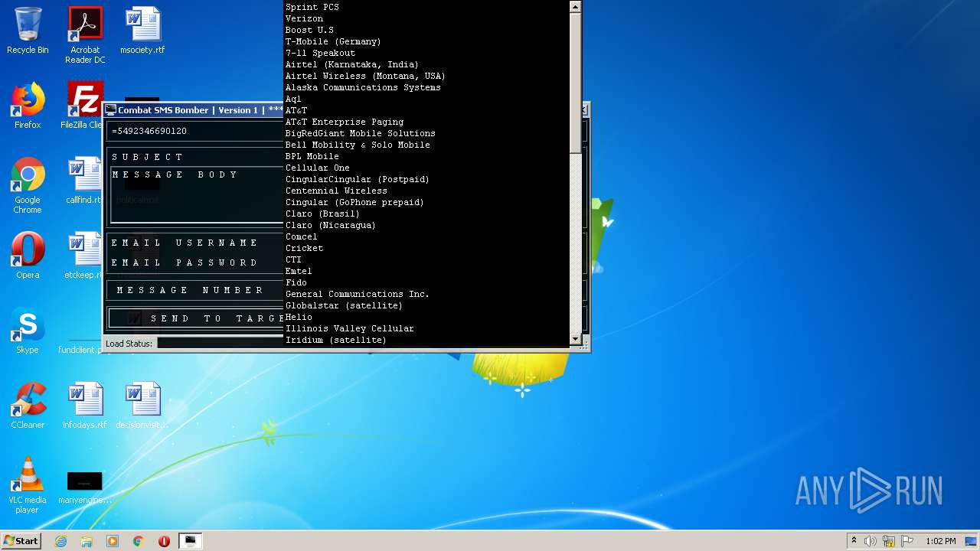This screenshot has width=980, height=551.
Task: Launch VLC media player shortcut
Action: coord(28,485)
